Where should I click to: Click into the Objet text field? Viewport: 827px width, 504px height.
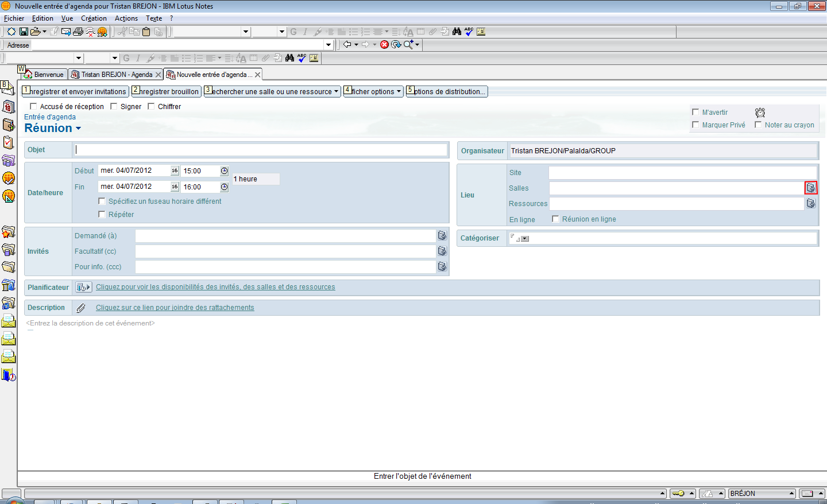pyautogui.click(x=261, y=150)
